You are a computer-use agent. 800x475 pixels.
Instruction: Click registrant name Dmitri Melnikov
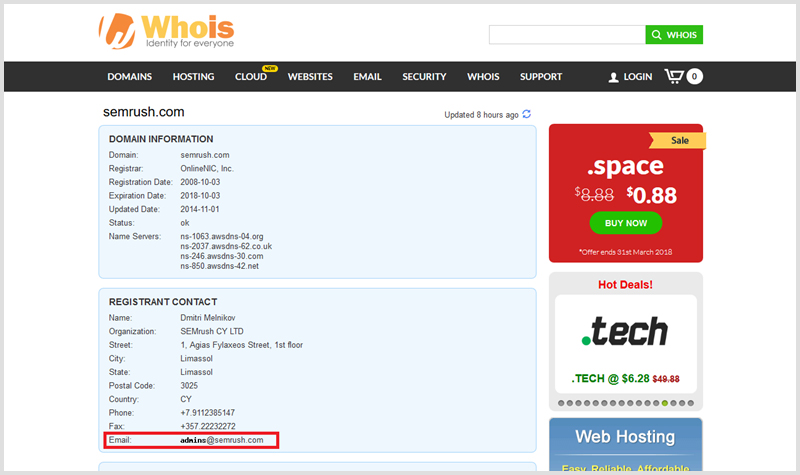208,318
